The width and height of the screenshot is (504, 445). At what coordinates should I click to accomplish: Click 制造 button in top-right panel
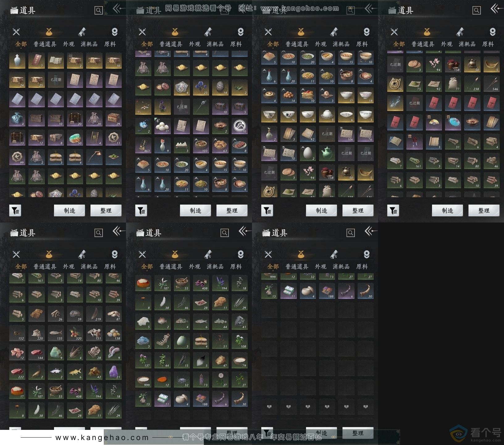click(447, 210)
